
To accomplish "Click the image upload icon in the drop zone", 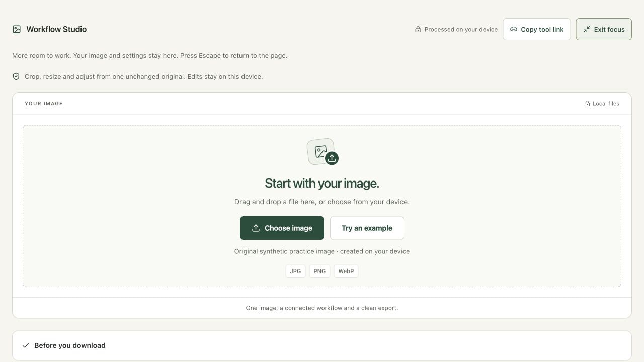I will pos(323,152).
